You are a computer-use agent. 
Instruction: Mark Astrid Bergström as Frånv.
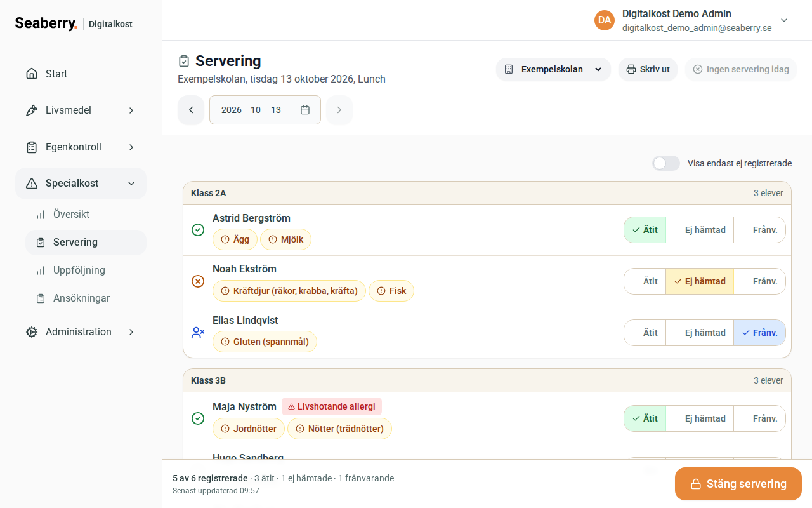pos(759,230)
